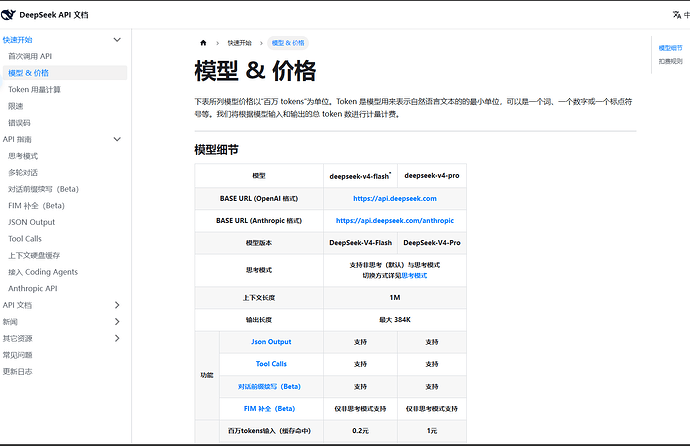Open https://api.deepseek.com link
Image resolution: width=690 pixels, height=446 pixels.
tap(395, 198)
